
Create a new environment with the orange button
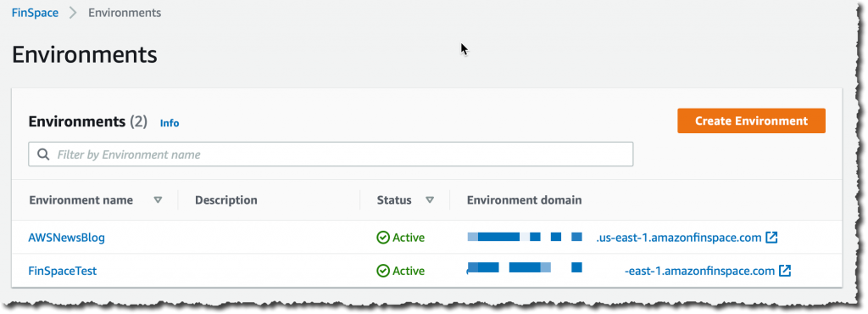point(751,121)
